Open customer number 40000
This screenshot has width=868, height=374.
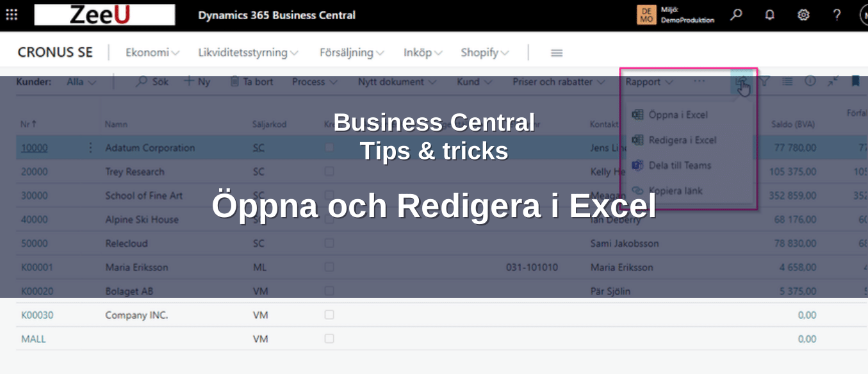click(x=34, y=220)
